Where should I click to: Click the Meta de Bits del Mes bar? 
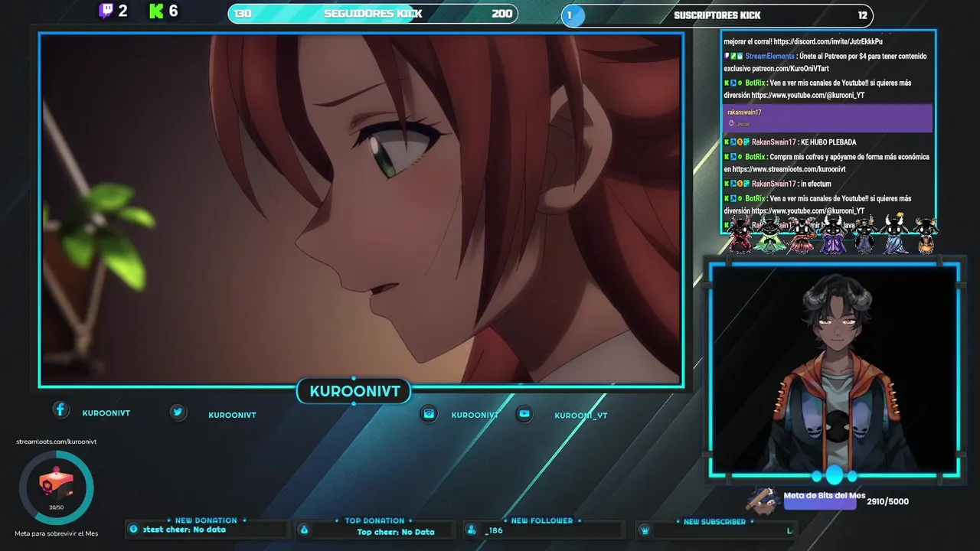click(820, 502)
